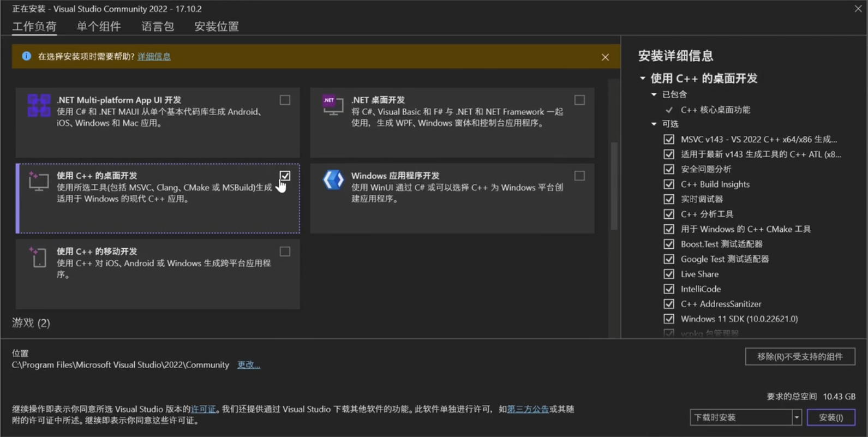Image resolution: width=868 pixels, height=437 pixels.
Task: Uncheck the Live Share component
Action: pyautogui.click(x=669, y=274)
